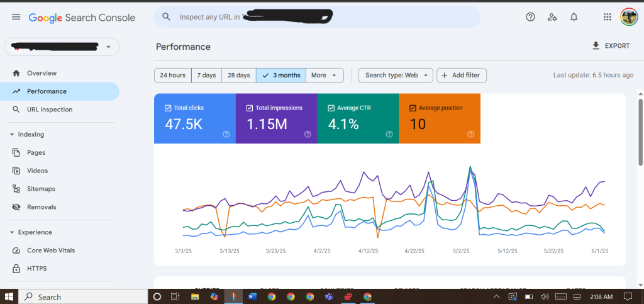Image resolution: width=644 pixels, height=304 pixels.
Task: Select the 28 days range tab
Action: click(x=239, y=76)
